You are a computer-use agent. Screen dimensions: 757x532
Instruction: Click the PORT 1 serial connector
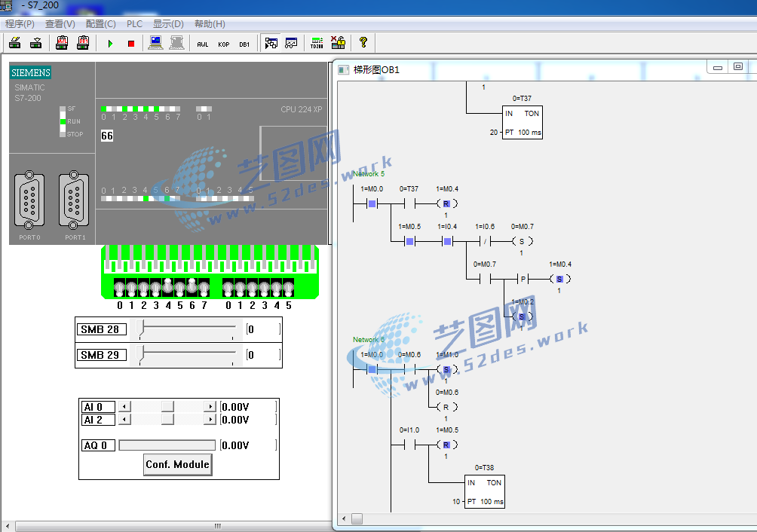(x=73, y=199)
